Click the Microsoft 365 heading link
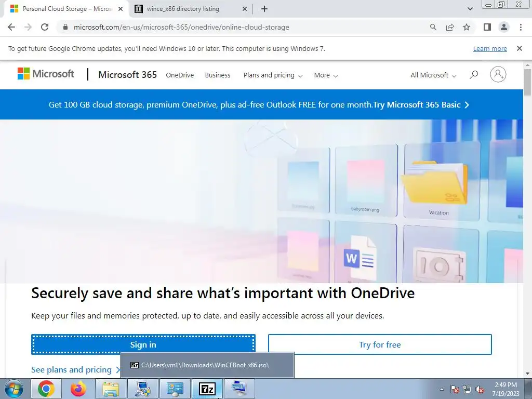Image resolution: width=532 pixels, height=399 pixels. pos(128,74)
